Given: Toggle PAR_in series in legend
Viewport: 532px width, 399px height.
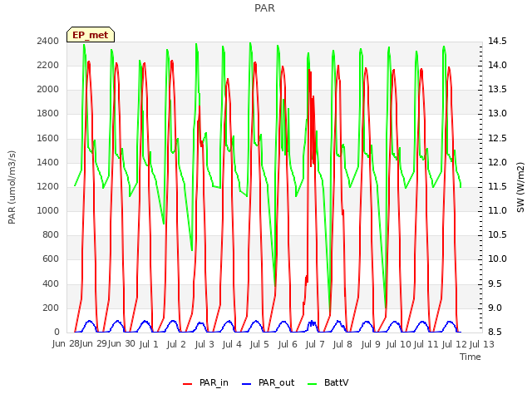Looking at the screenshot, I should (x=205, y=383).
